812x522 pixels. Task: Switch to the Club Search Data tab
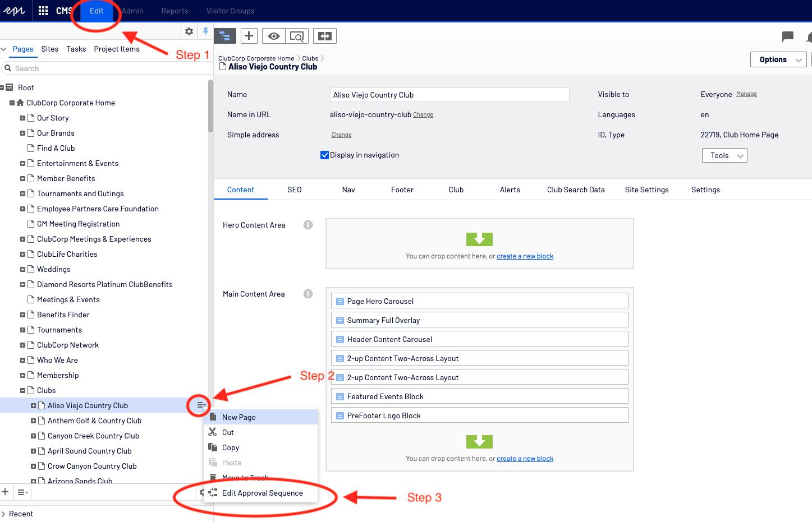[x=576, y=190]
